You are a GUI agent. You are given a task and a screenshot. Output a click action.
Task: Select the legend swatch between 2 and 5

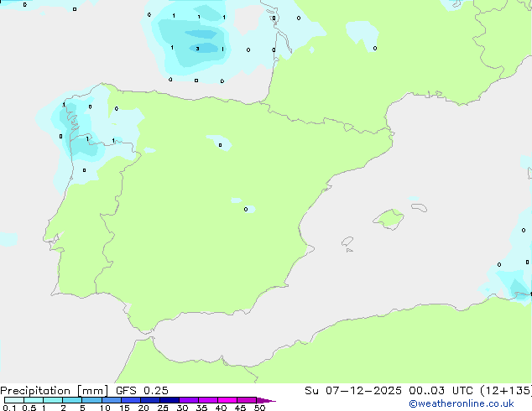click(72, 400)
